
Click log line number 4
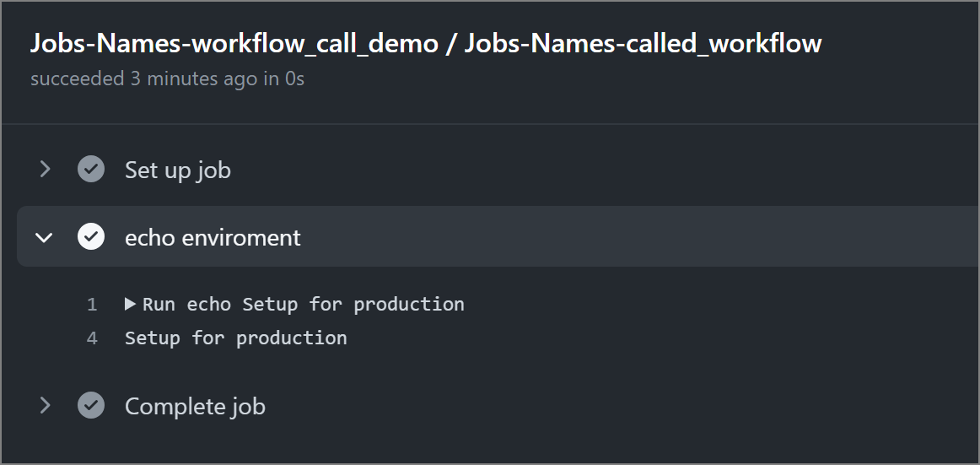coord(92,338)
